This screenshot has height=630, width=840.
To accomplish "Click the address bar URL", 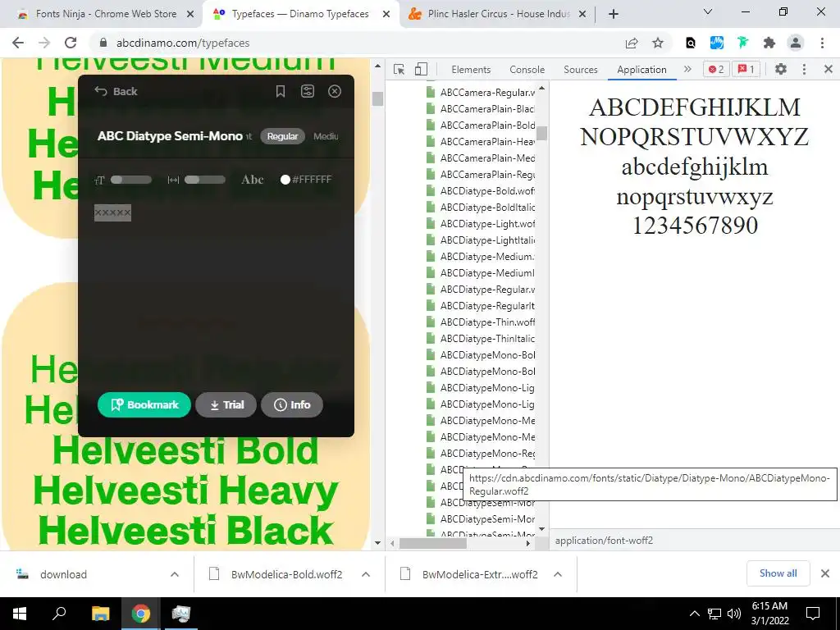I will click(183, 43).
